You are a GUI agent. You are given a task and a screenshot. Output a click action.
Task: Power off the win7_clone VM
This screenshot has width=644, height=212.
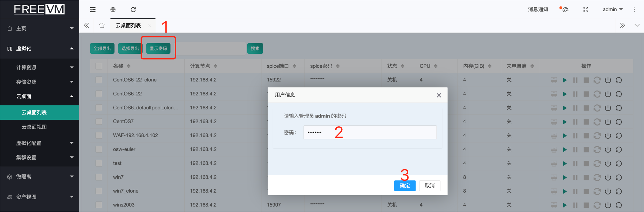pyautogui.click(x=608, y=191)
